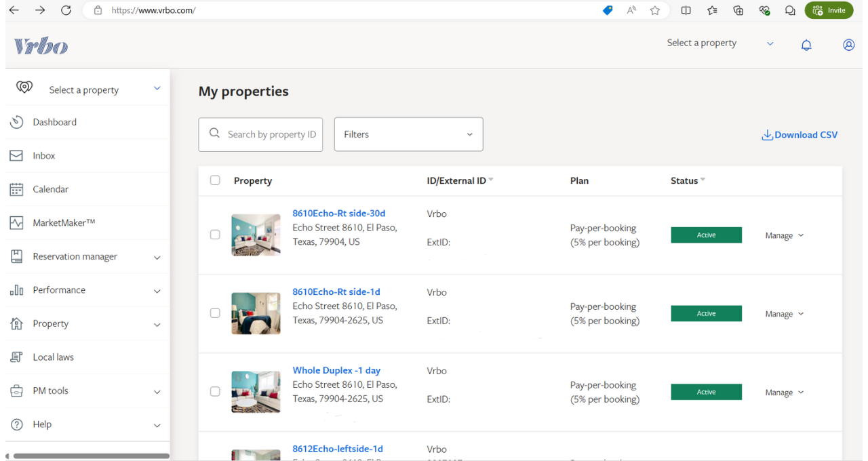This screenshot has height=461, width=868.
Task: Reload the page with refresh icon
Action: (66, 10)
